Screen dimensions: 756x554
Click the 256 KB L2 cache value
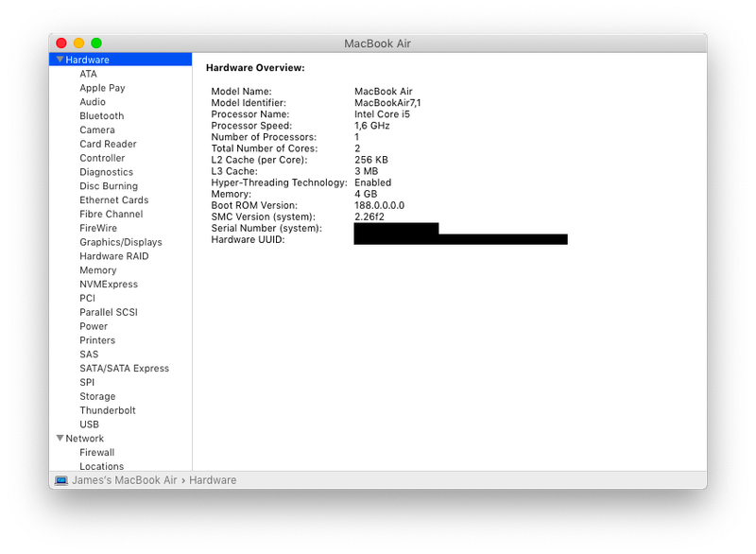(370, 160)
